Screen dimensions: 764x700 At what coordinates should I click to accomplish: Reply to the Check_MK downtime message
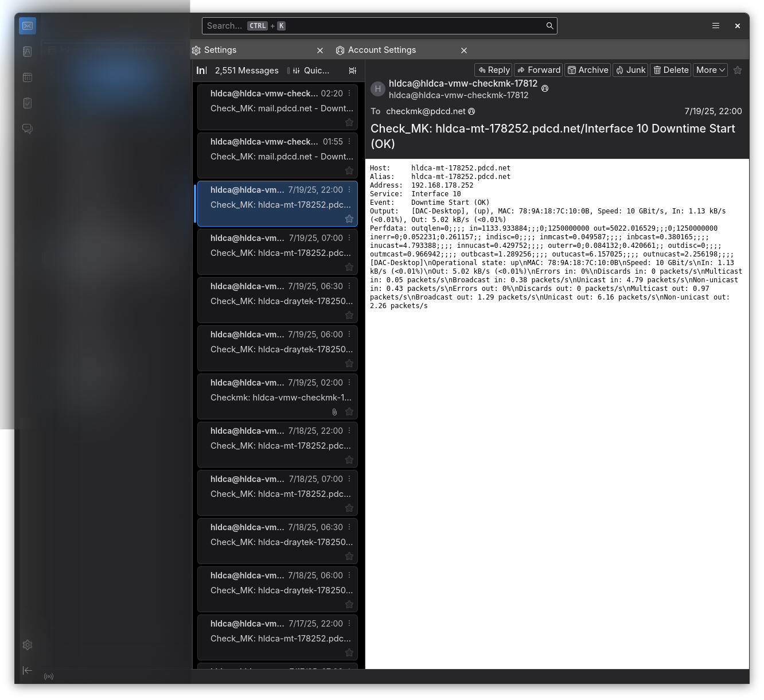[493, 69]
